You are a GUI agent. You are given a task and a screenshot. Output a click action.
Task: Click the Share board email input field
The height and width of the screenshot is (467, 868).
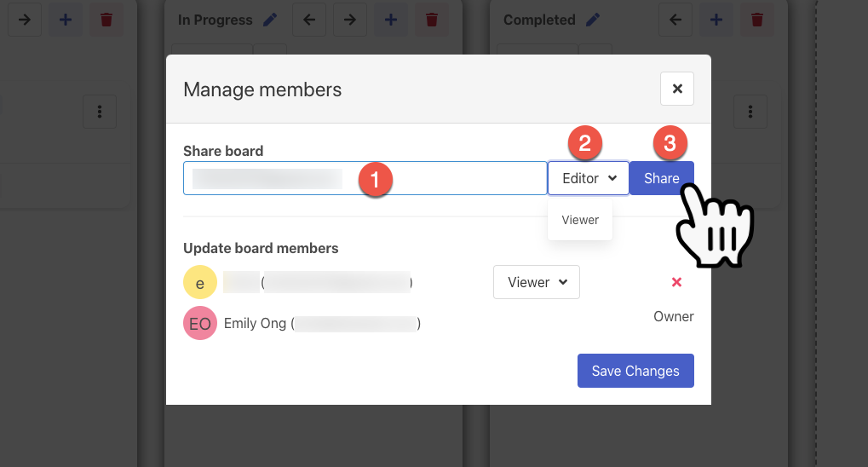coord(365,178)
